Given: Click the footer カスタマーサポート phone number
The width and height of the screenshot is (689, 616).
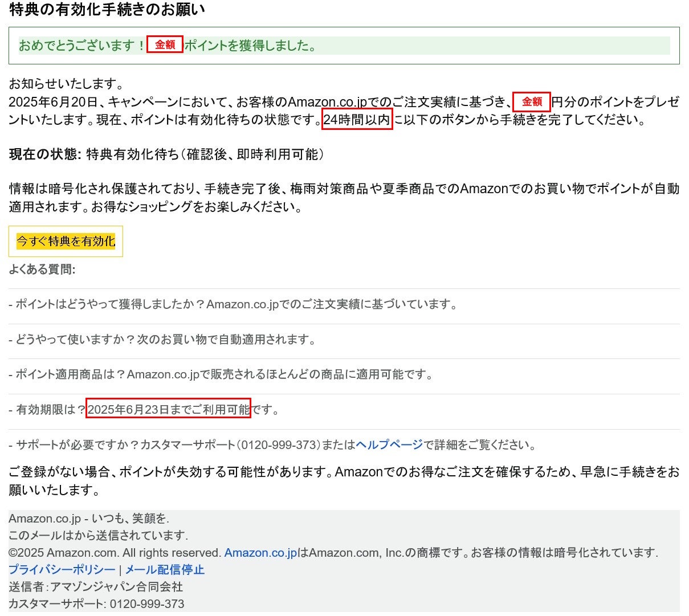Looking at the screenshot, I should (146, 603).
